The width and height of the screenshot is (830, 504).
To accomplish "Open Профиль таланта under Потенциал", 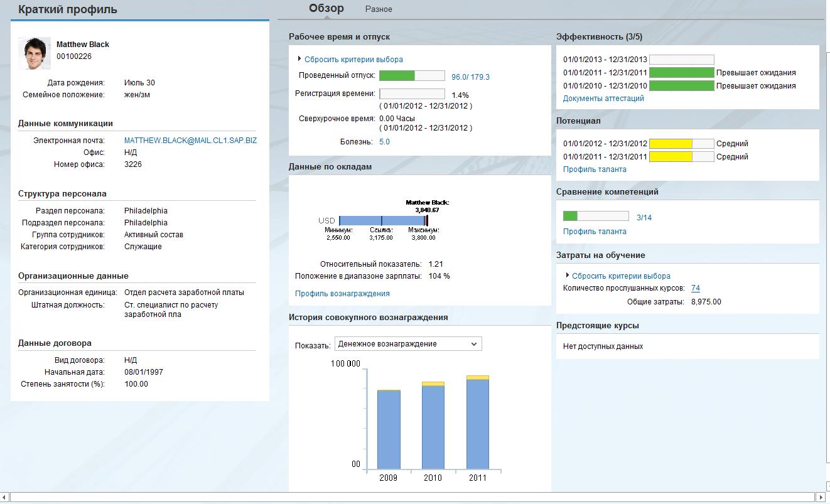I will tap(594, 169).
